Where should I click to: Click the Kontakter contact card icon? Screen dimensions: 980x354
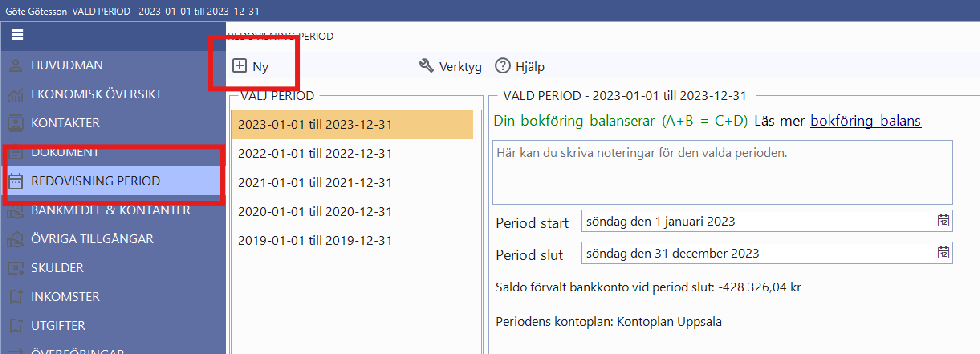coord(16,123)
